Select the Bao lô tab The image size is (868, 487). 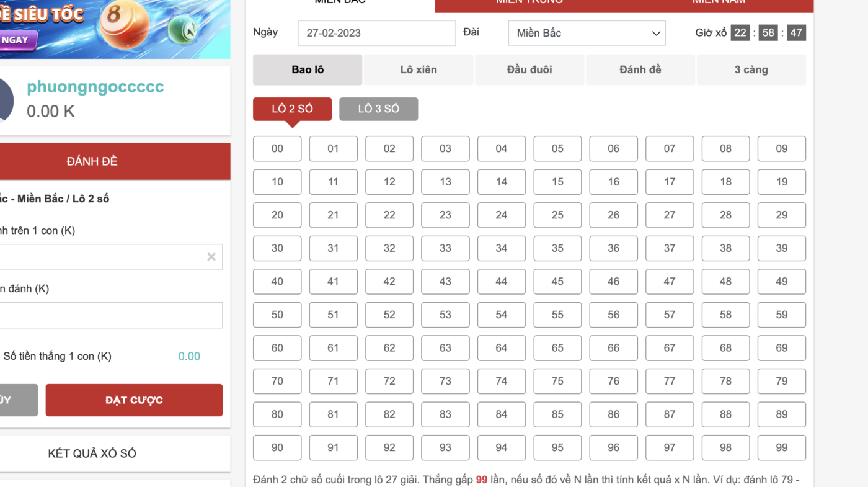point(308,70)
